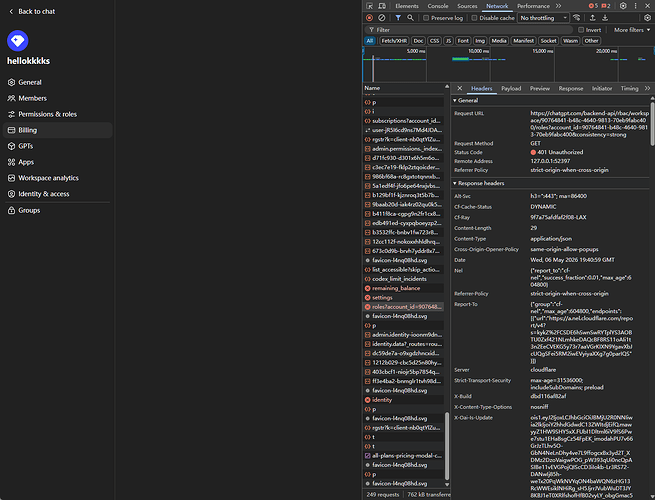This screenshot has height=500, width=655.
Task: Select the codex_limit_incidents request
Action: [404, 279]
